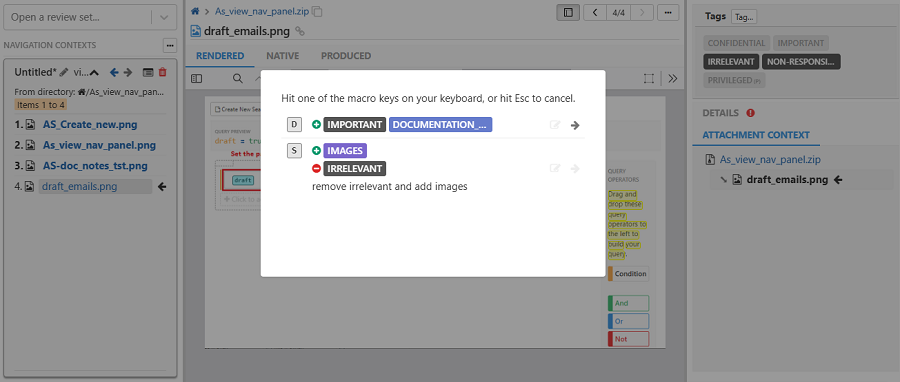Switch to the RENDERED tab

click(220, 56)
